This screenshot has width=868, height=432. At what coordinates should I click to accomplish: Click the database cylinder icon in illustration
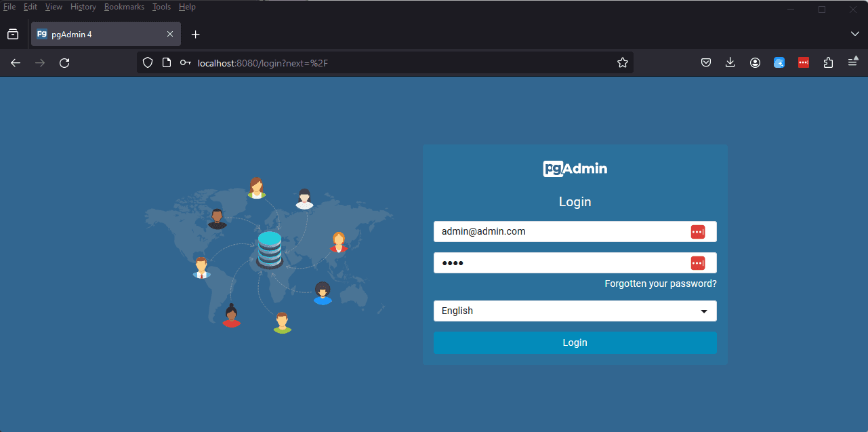tap(270, 250)
